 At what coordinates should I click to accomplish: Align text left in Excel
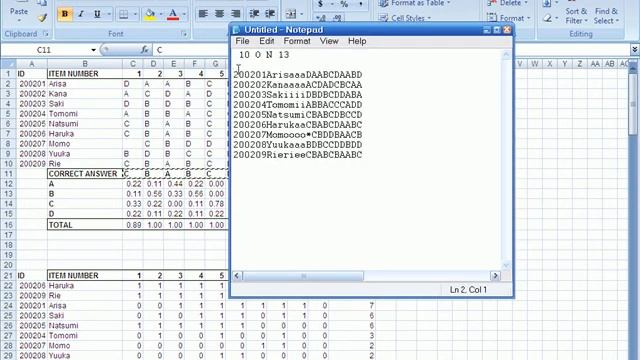(x=203, y=14)
